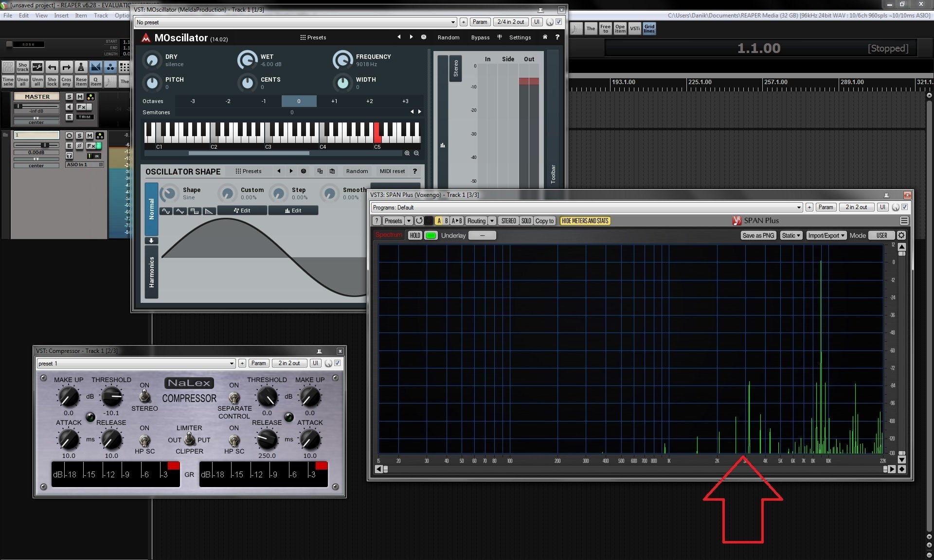Click the SPAN Plus horizontal scroll right arrow
Image resolution: width=934 pixels, height=560 pixels.
pyautogui.click(x=892, y=469)
